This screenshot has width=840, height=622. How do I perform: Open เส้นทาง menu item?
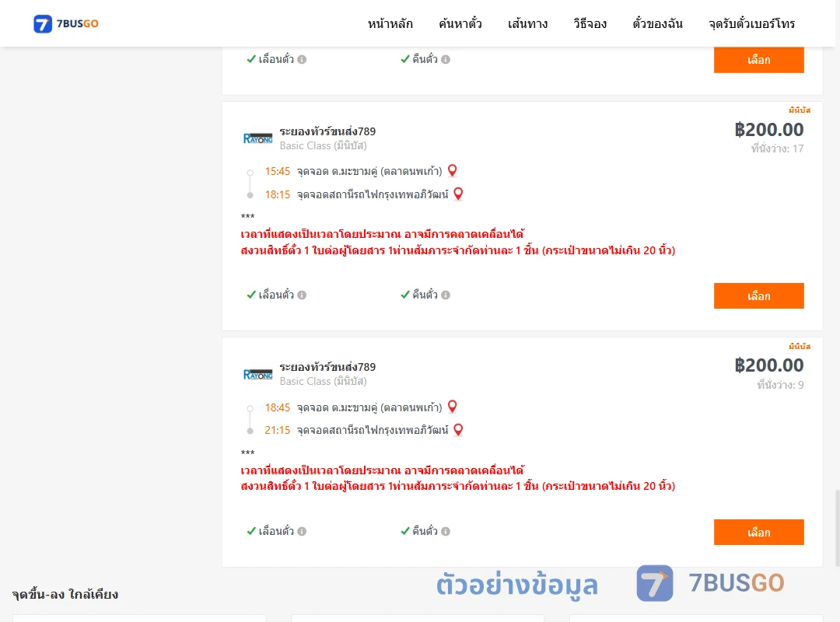[x=527, y=23]
